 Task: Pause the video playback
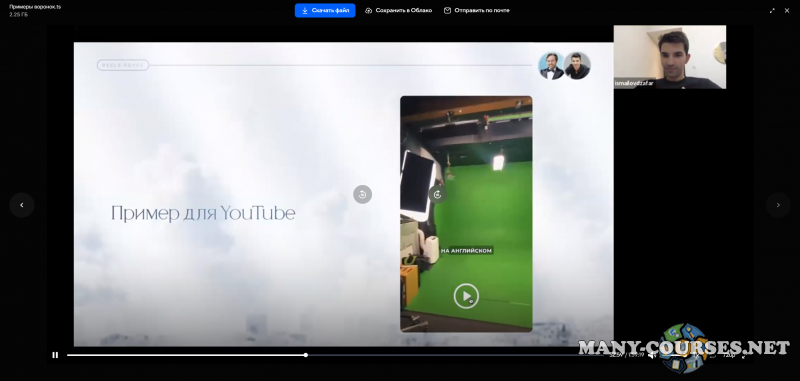[55, 355]
